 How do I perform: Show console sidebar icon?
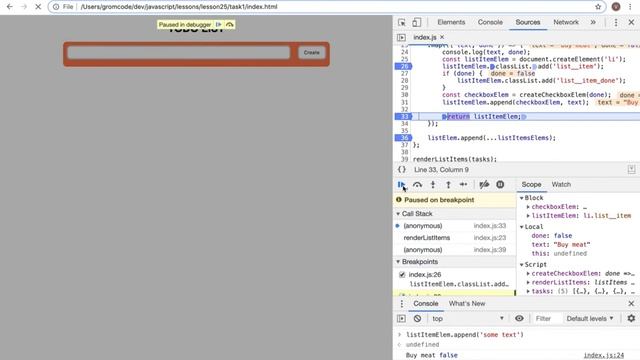click(401, 318)
